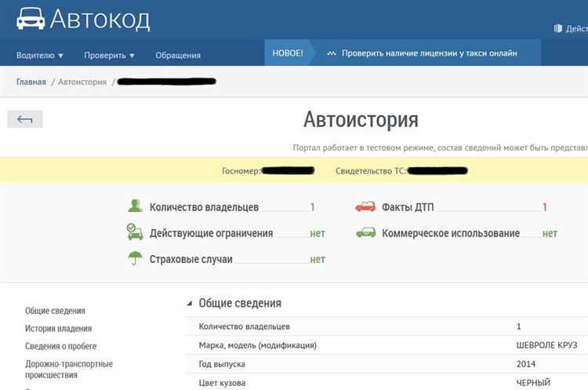Click the green taxi Коммерческое использование icon
588x390 pixels.
click(365, 232)
